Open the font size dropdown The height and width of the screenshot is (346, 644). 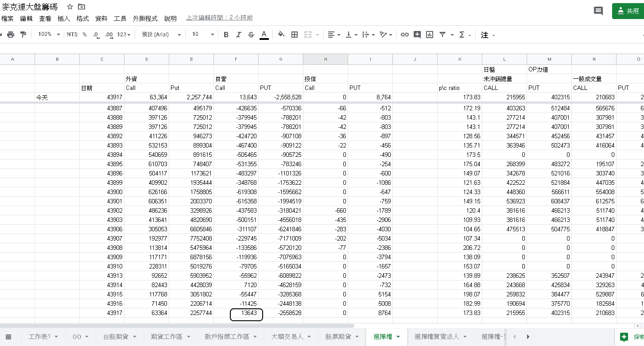pyautogui.click(x=203, y=35)
